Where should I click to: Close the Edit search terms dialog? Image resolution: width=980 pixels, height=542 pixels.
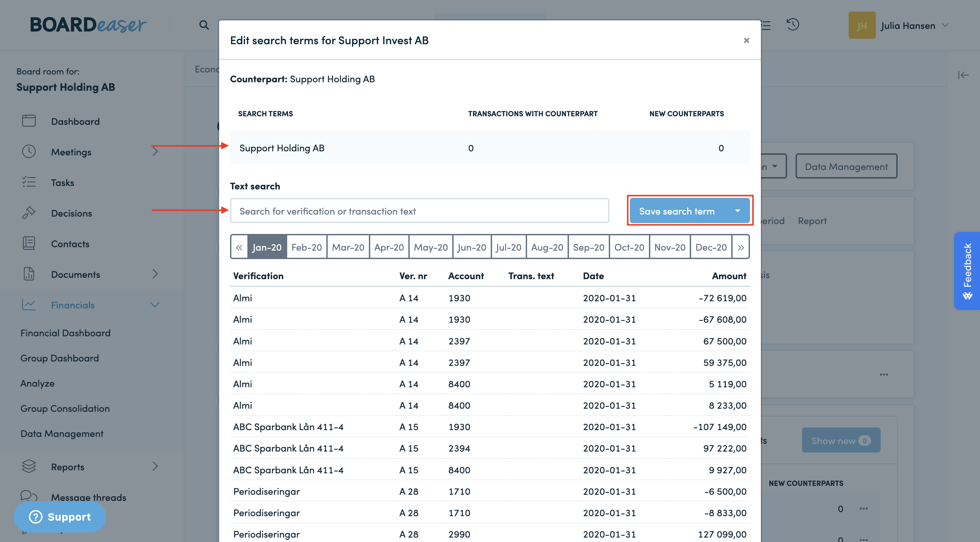point(747,40)
